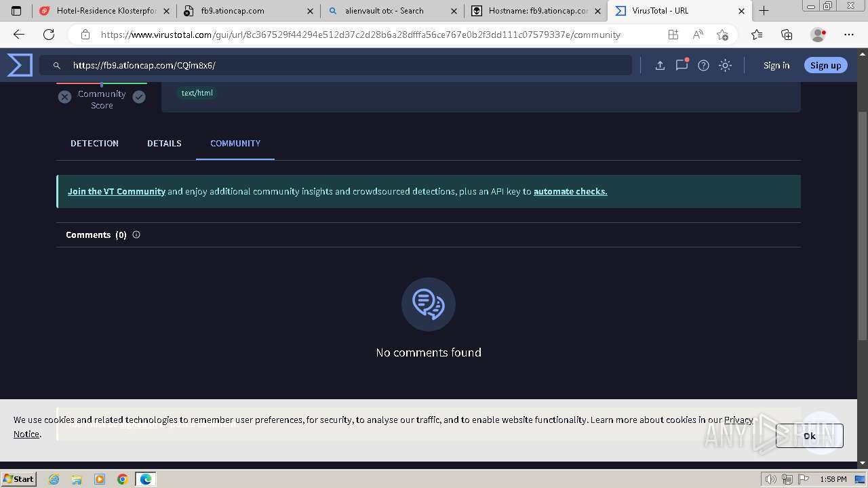Viewport: 868px width, 488px height.
Task: Select the COMMUNITY tab
Action: 235,143
